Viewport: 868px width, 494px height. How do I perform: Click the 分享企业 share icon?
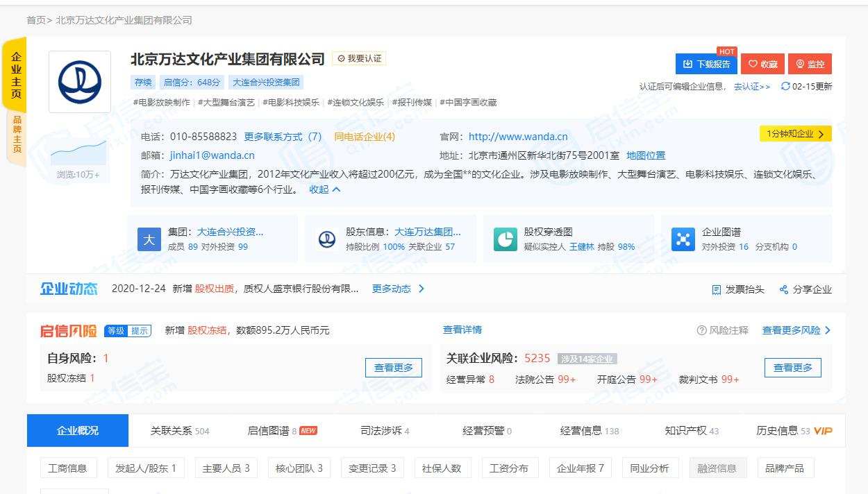tap(783, 289)
